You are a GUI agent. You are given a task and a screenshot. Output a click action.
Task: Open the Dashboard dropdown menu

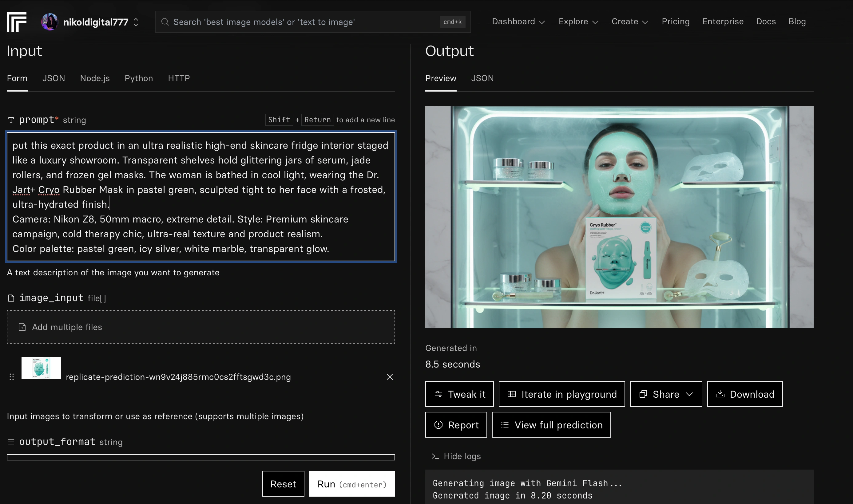[x=518, y=22]
